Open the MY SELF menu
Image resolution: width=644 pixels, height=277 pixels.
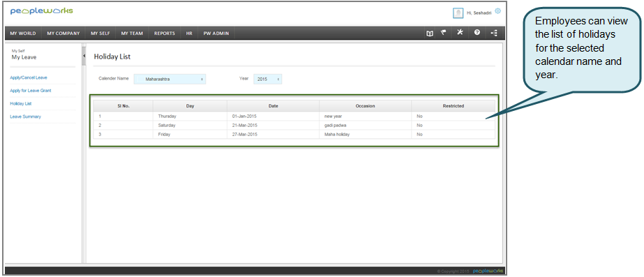(100, 33)
